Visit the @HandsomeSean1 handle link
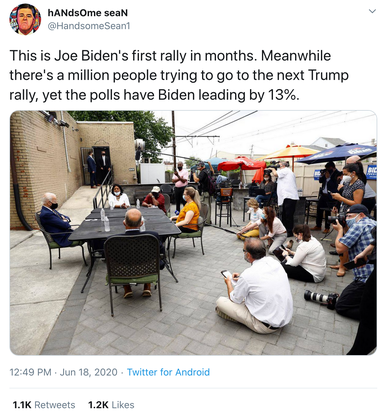Viewport: 386px width, 415px height. point(89,26)
